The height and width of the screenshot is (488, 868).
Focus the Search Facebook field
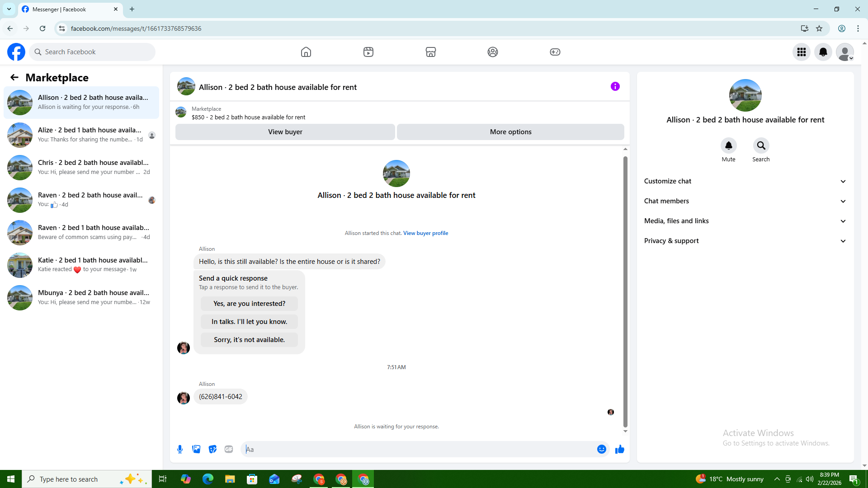click(x=92, y=52)
